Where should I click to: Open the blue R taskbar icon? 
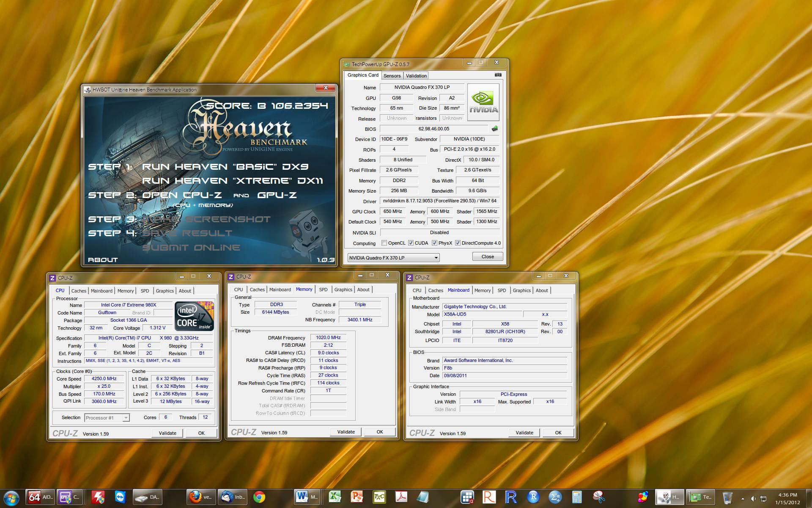tap(511, 497)
